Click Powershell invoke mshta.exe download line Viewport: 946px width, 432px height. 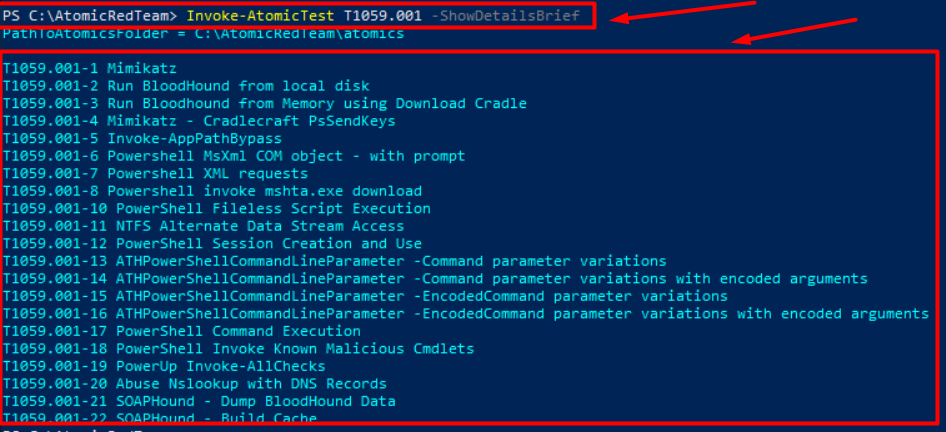[212, 191]
